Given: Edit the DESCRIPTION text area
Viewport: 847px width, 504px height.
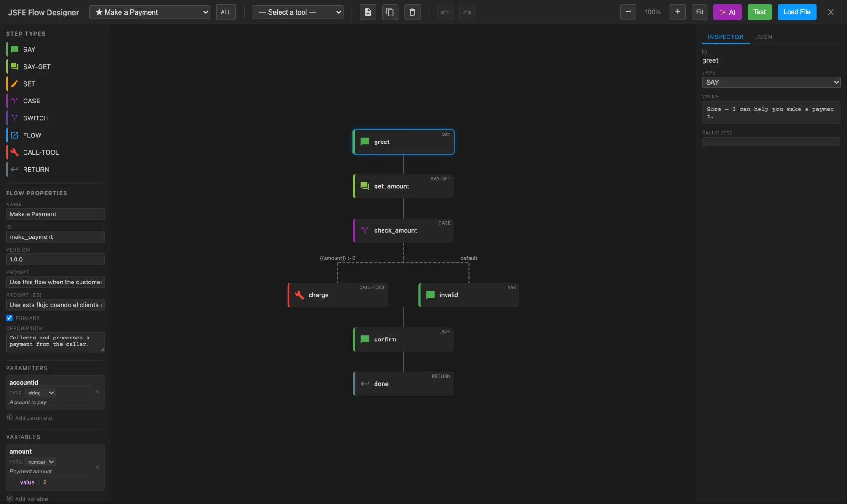Looking at the screenshot, I should pyautogui.click(x=55, y=342).
